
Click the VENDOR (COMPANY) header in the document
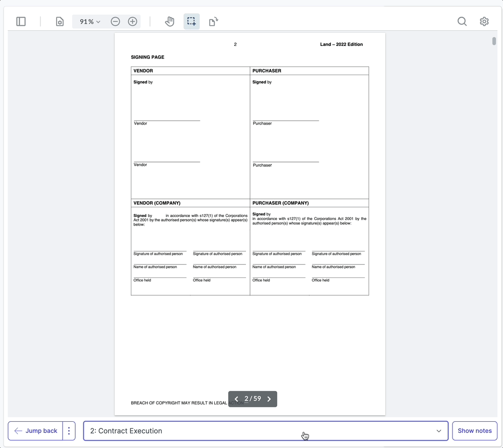point(157,203)
